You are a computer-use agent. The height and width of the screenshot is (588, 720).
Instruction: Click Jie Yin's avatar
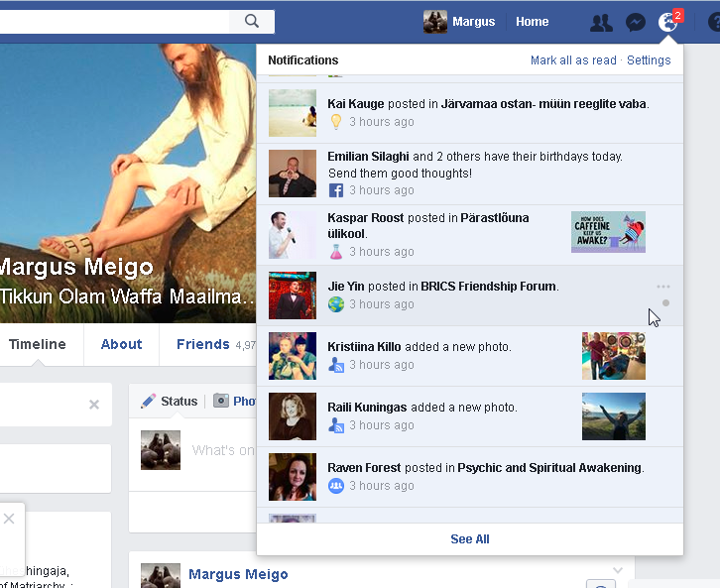[293, 295]
